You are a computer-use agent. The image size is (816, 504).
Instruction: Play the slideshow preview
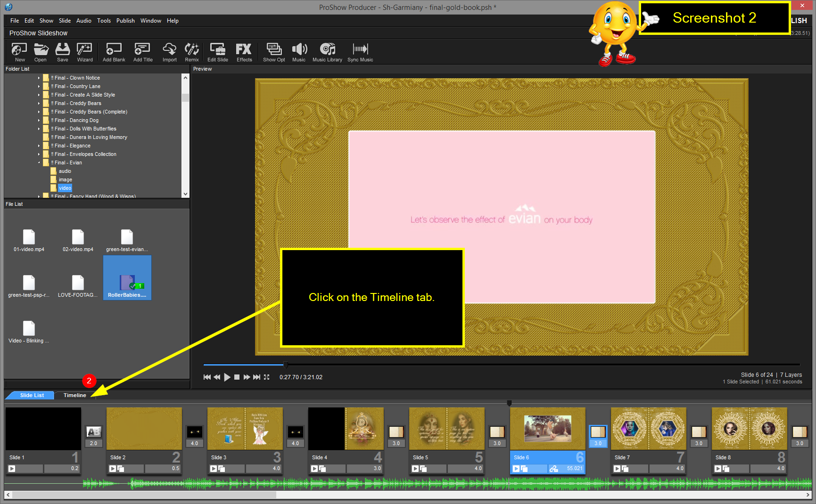pyautogui.click(x=227, y=377)
